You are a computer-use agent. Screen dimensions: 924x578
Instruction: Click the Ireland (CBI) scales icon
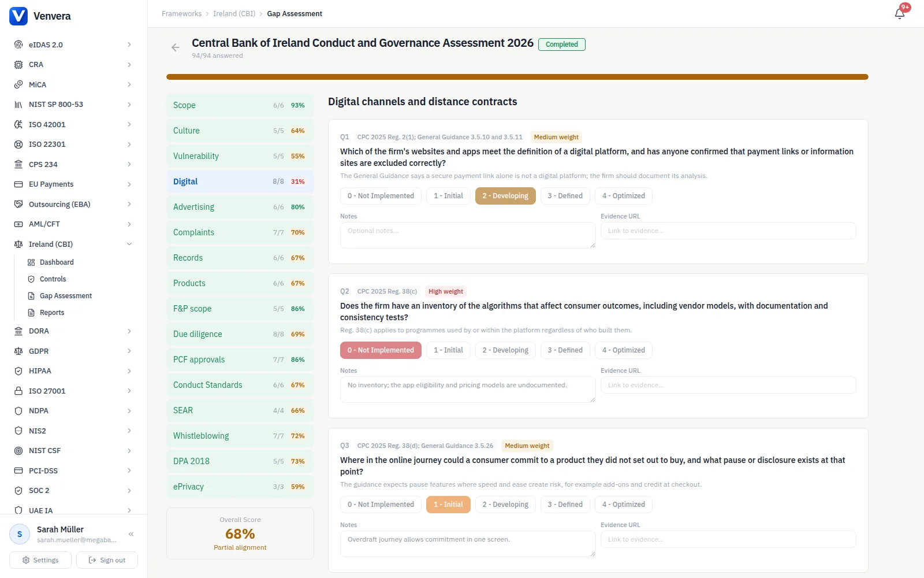[18, 244]
